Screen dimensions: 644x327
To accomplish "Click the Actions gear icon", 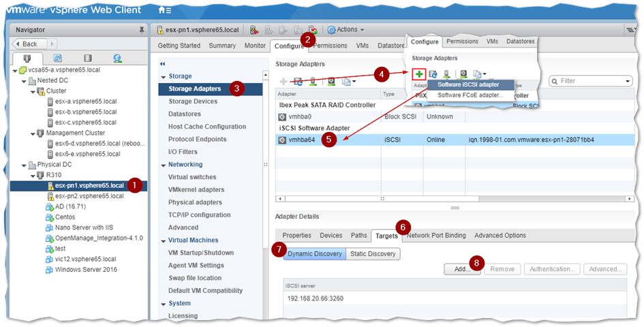I will click(331, 29).
